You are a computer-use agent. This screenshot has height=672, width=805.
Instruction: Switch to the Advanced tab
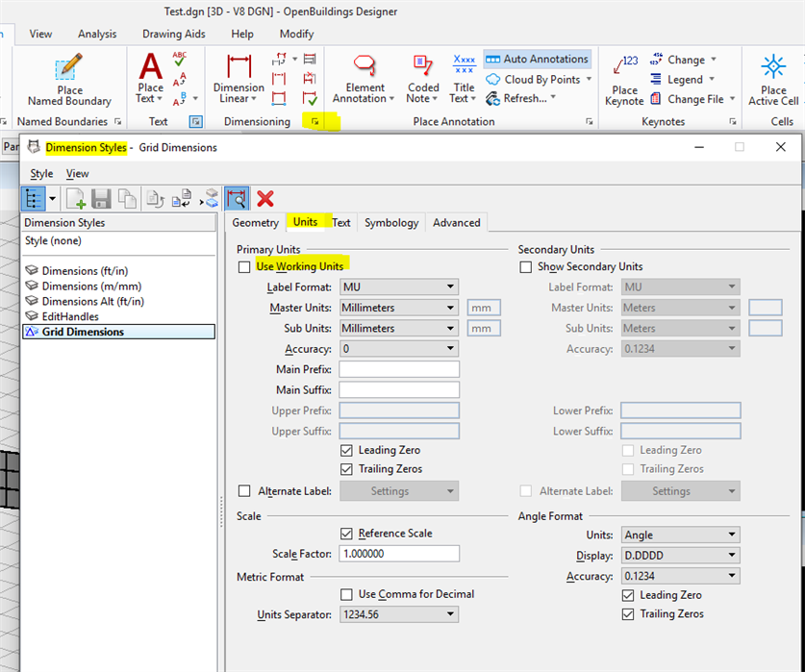point(457,223)
